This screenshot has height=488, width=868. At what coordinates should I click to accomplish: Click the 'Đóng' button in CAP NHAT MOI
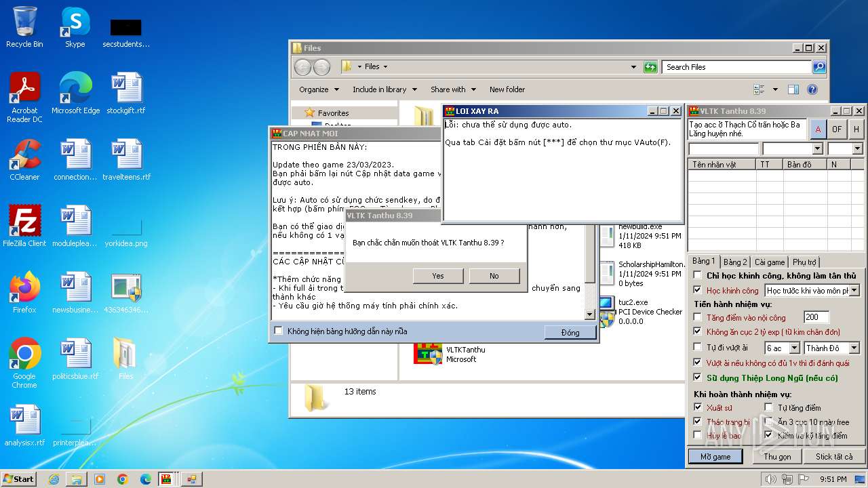[570, 332]
